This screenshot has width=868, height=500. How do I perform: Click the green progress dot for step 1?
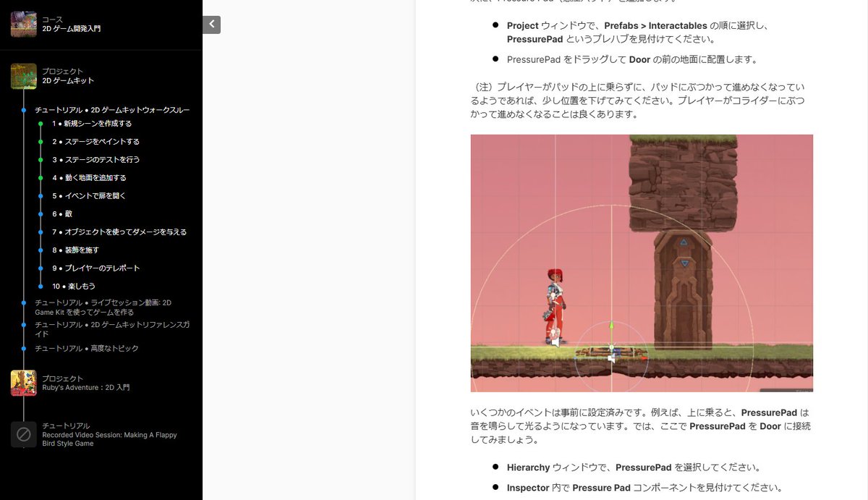[41, 124]
